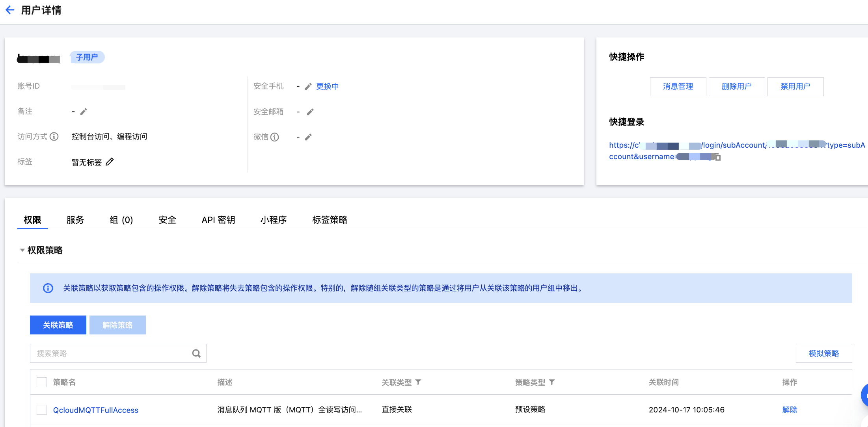
Task: Collapse the 权限策略 section triangle
Action: [22, 250]
